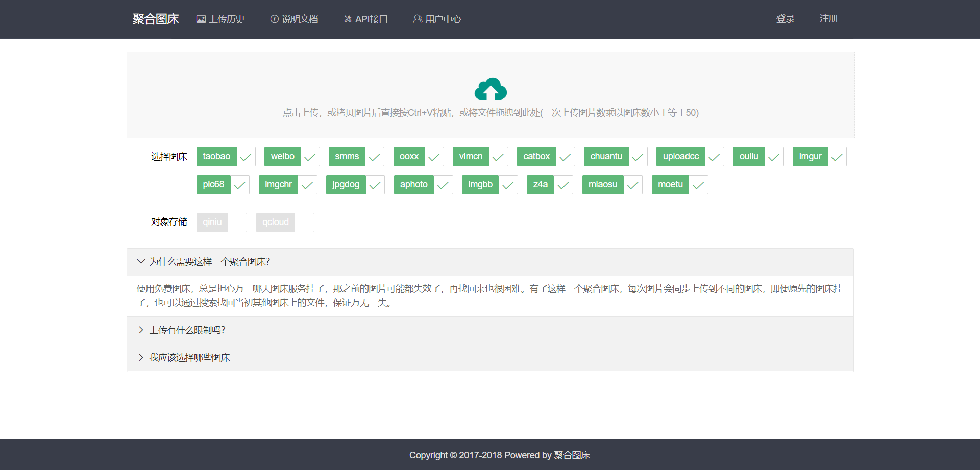Click the 选择图床 label
This screenshot has height=470, width=980.
coord(169,157)
